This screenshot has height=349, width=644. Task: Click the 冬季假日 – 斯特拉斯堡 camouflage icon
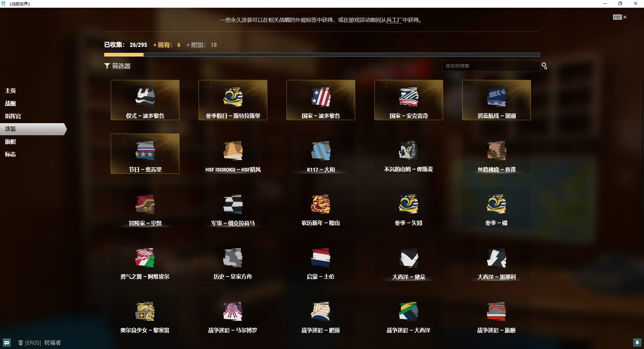(233, 97)
